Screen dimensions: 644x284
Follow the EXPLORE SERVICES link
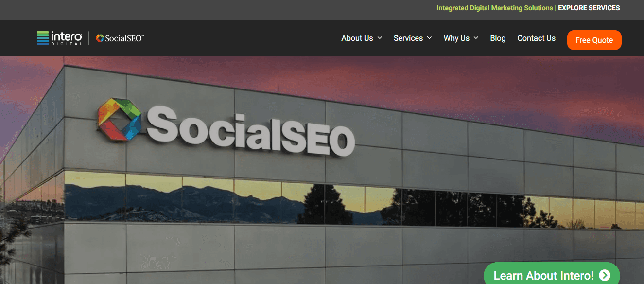[x=589, y=8]
